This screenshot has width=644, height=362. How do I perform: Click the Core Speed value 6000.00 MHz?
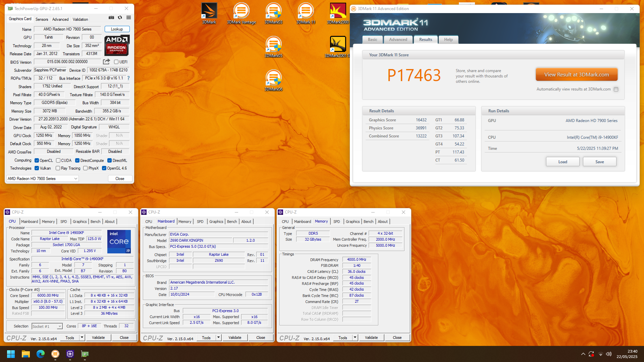coord(48,296)
